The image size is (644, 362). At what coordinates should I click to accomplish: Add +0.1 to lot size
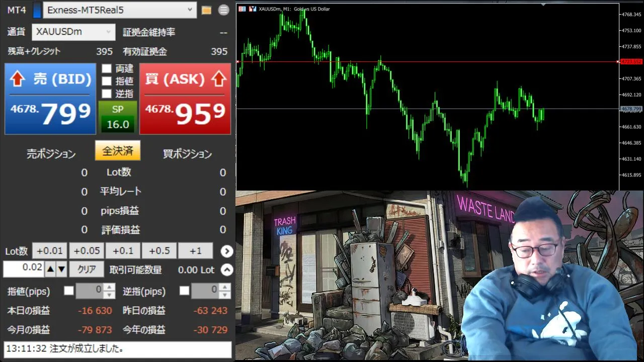coord(123,251)
